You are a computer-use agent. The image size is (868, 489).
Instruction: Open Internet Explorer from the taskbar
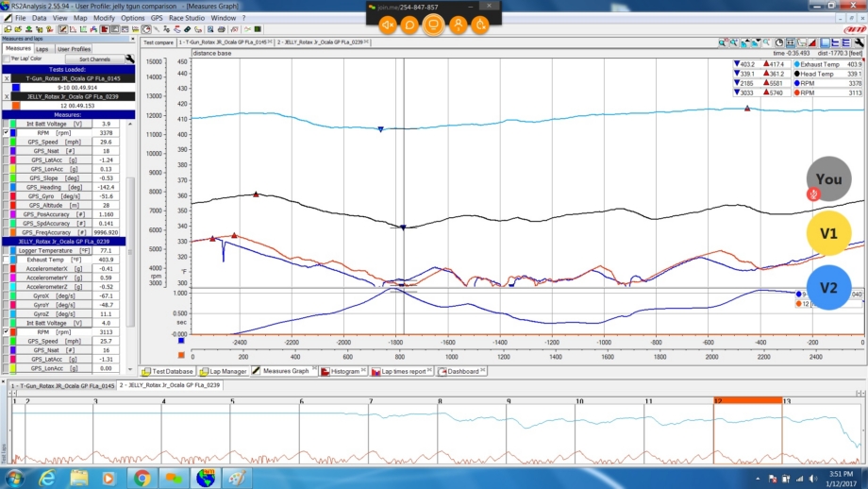click(x=46, y=478)
